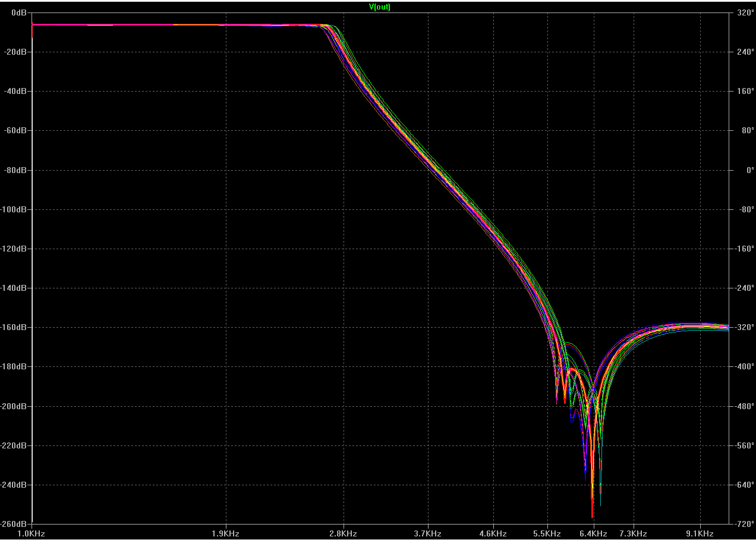Click the 6.4KHz frequency axis label
Image resolution: width=756 pixels, height=540 pixels.
coord(593,533)
